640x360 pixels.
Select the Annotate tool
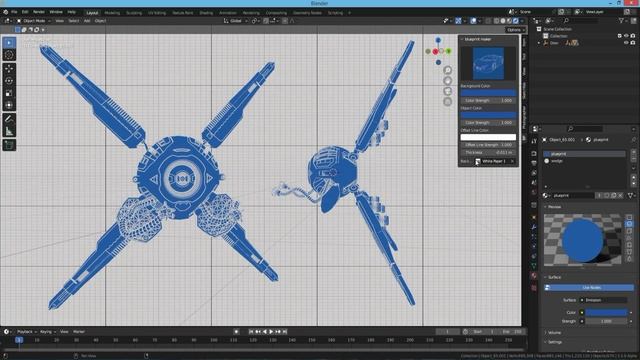click(9, 119)
